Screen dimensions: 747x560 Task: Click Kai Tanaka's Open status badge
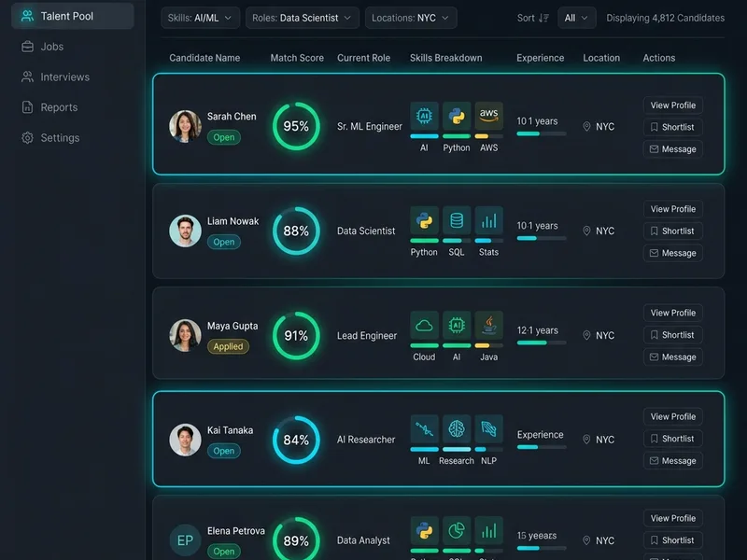[224, 451]
